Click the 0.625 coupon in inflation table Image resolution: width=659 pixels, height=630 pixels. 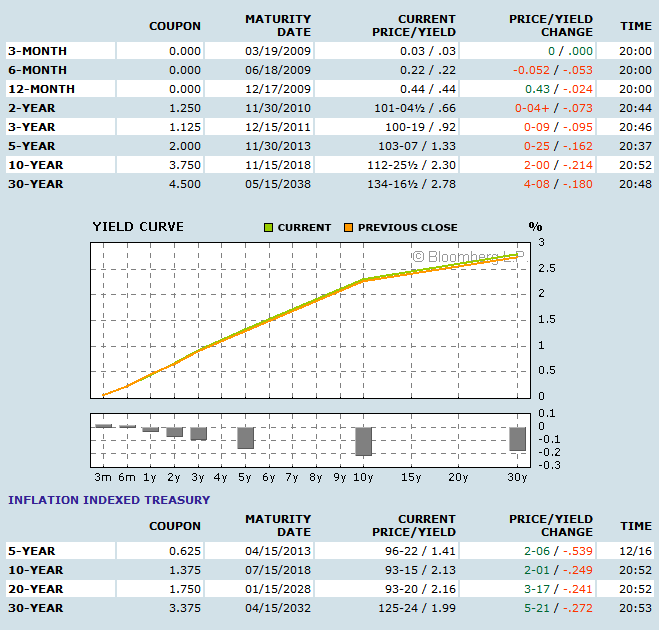tap(184, 551)
